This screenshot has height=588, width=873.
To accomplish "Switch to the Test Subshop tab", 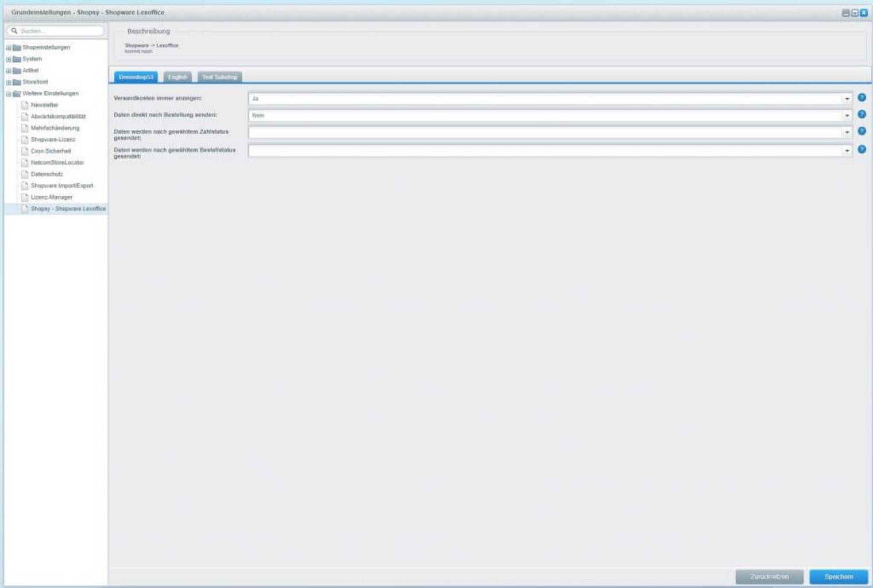I will (x=219, y=77).
